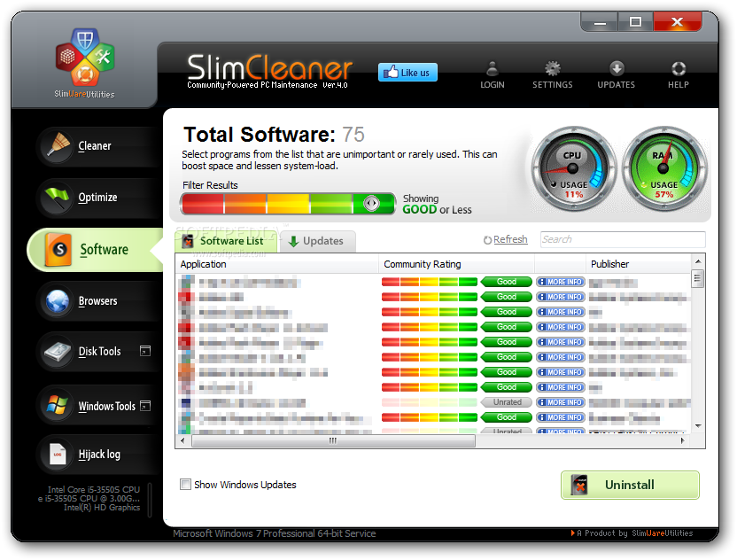The width and height of the screenshot is (737, 560).
Task: Click the 'Total Software: 75' heading
Action: (x=274, y=135)
